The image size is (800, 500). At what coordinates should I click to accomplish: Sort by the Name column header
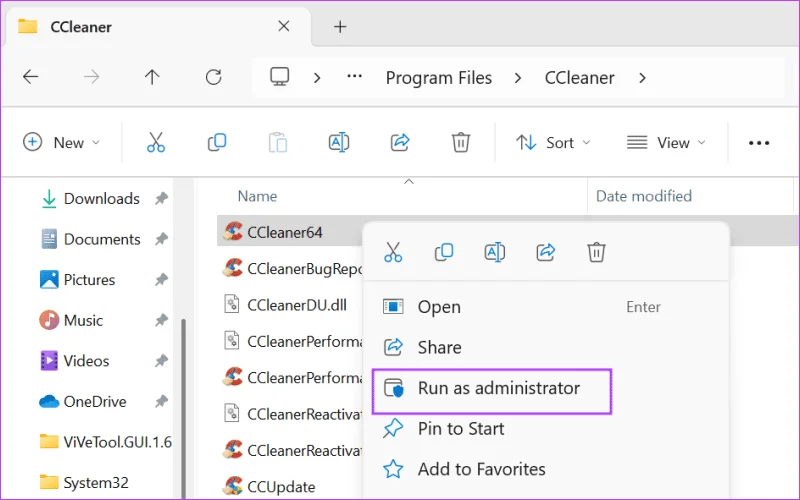[x=257, y=196]
